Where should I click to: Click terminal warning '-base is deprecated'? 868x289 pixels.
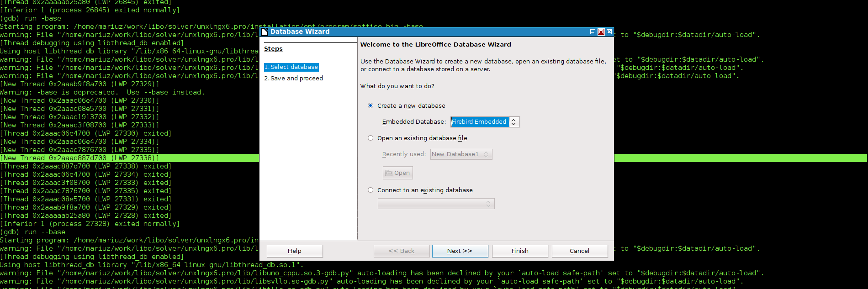102,92
